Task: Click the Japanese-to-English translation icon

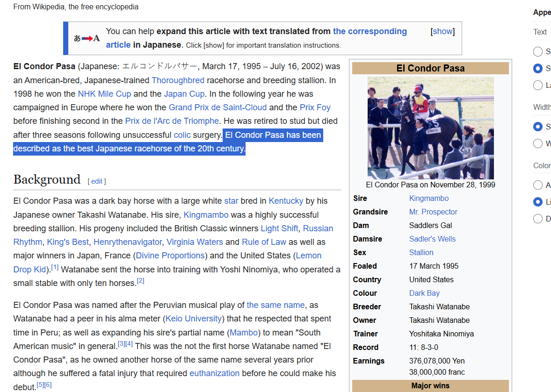Action: coord(87,38)
